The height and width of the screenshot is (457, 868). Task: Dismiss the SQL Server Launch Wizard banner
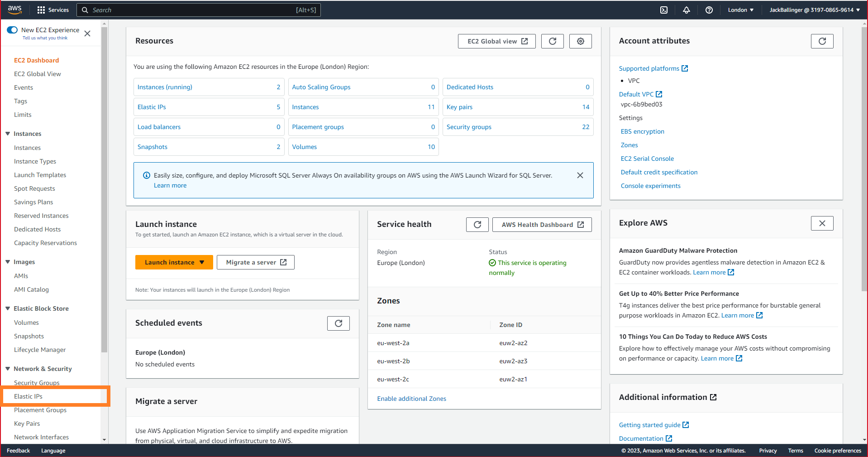pos(580,175)
